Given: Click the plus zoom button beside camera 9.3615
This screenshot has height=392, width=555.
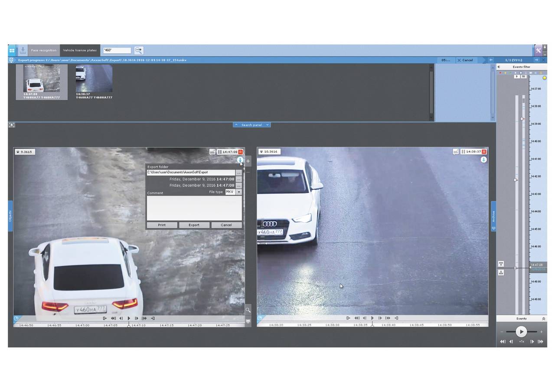Looking at the screenshot, I should pyautogui.click(x=248, y=161).
